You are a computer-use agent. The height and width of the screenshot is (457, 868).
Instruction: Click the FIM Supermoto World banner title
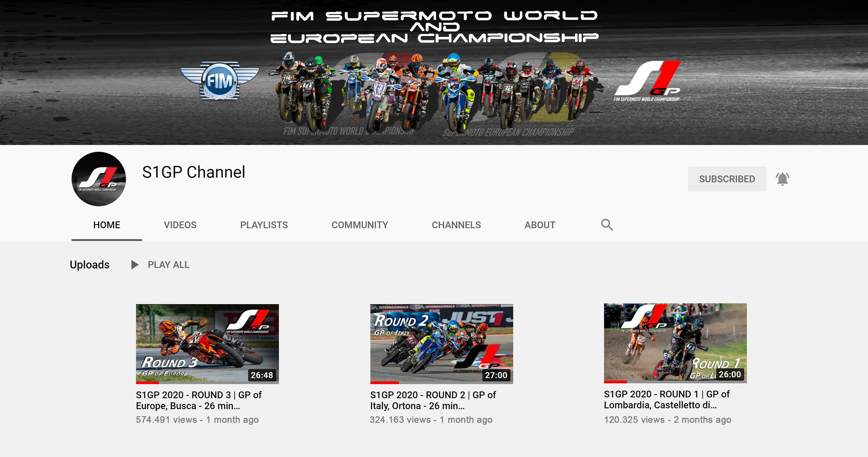pos(434,27)
